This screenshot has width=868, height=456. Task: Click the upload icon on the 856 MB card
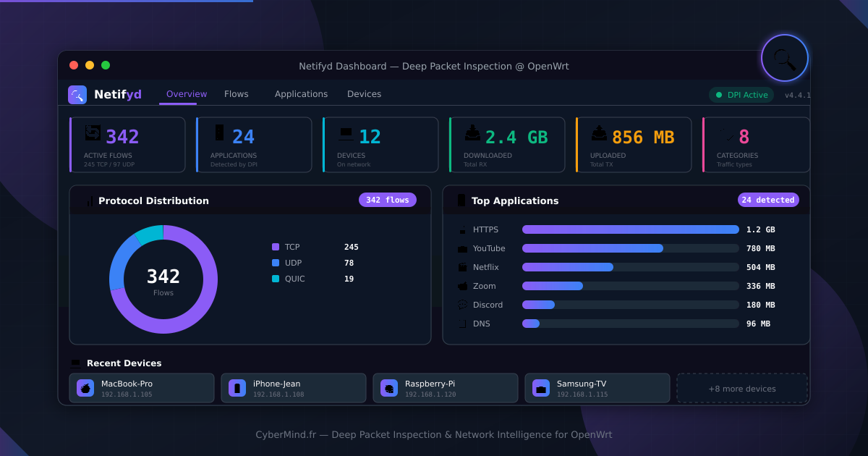click(x=599, y=133)
